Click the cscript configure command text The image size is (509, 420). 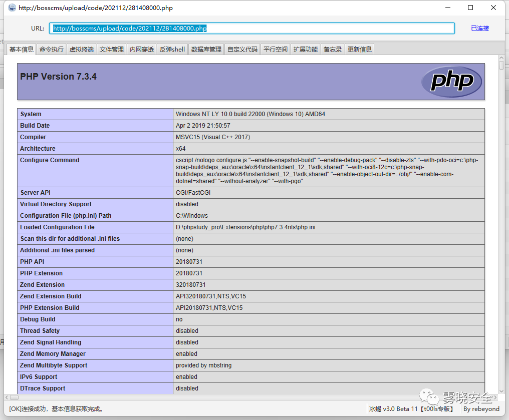[327, 171]
